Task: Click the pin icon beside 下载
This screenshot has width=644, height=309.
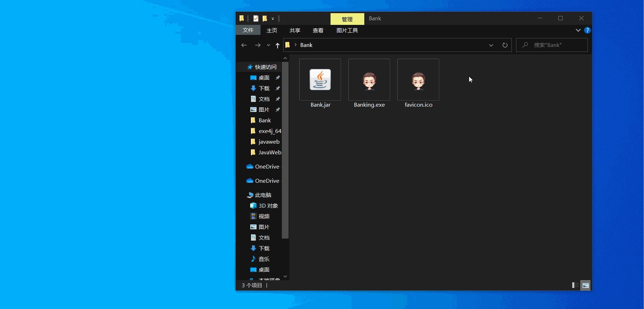Action: tap(278, 88)
